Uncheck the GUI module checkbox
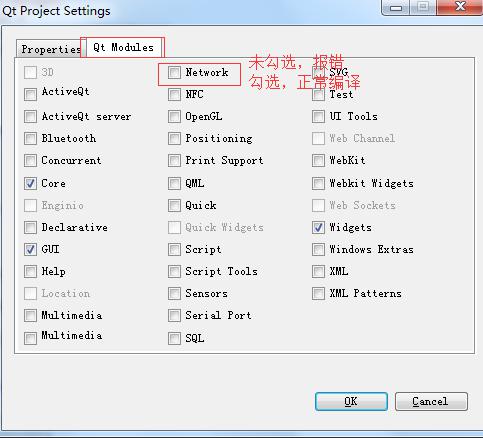 30,249
